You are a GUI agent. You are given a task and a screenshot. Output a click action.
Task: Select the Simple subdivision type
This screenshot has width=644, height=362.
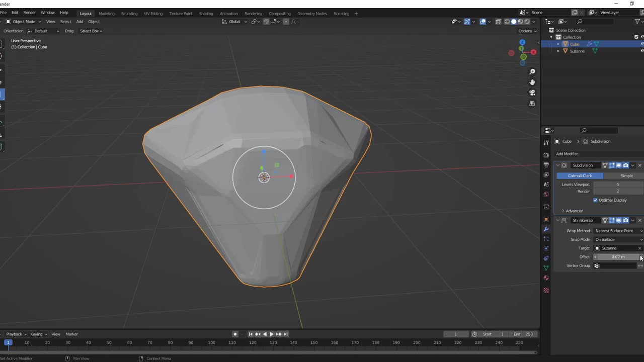624,175
